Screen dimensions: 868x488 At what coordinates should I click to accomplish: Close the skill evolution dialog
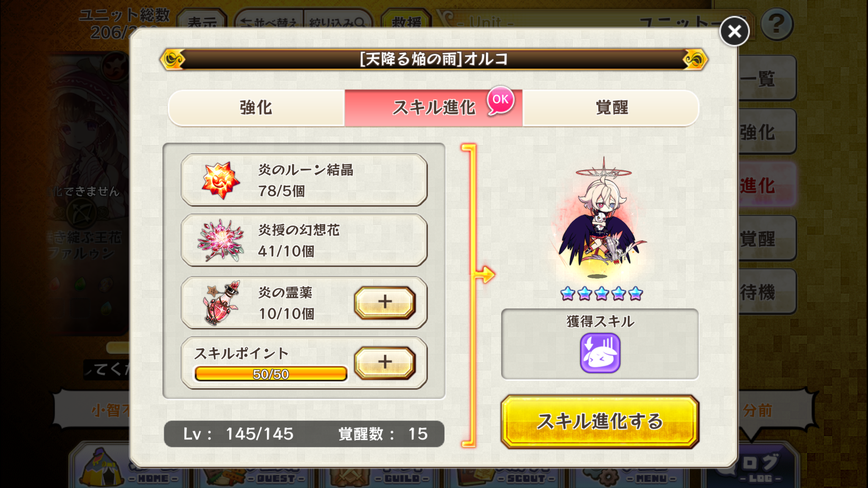coord(734,31)
